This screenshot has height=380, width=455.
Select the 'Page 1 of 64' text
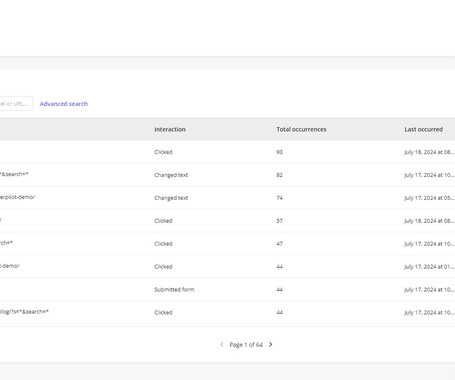[x=246, y=345]
